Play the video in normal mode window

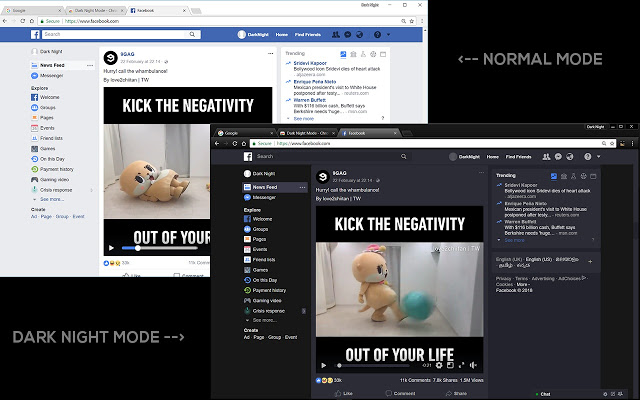(111, 248)
